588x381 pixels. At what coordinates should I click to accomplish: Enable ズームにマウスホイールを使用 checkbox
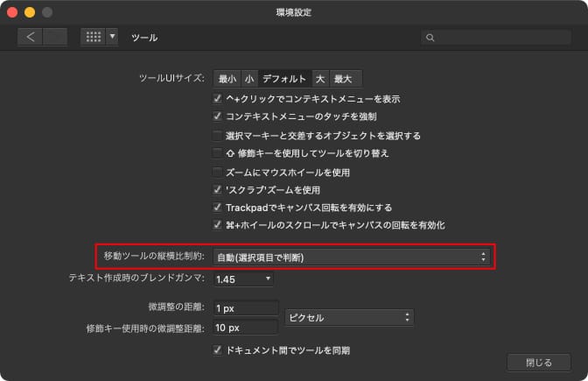click(218, 172)
